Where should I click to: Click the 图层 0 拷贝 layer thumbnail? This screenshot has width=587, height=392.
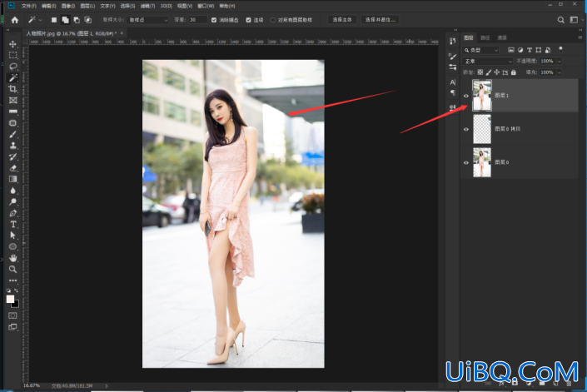[482, 129]
